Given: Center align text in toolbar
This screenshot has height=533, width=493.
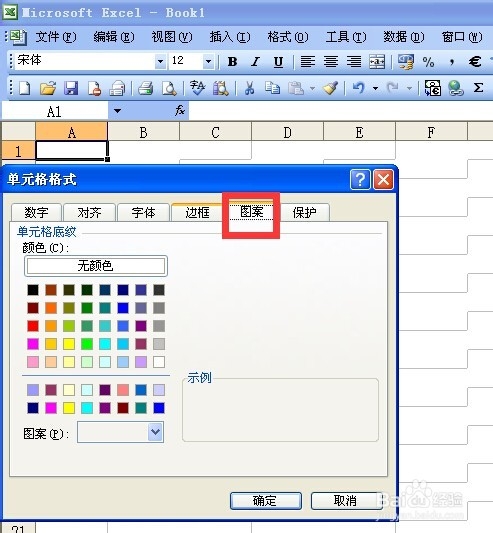Looking at the screenshot, I should pos(330,62).
